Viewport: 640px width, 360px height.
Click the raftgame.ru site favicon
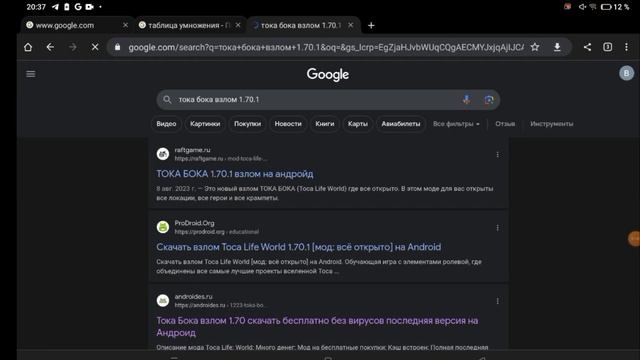coord(163,154)
